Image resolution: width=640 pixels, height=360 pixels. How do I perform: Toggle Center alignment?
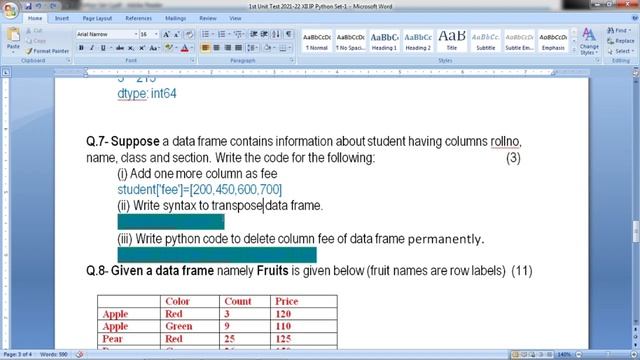click(216, 48)
